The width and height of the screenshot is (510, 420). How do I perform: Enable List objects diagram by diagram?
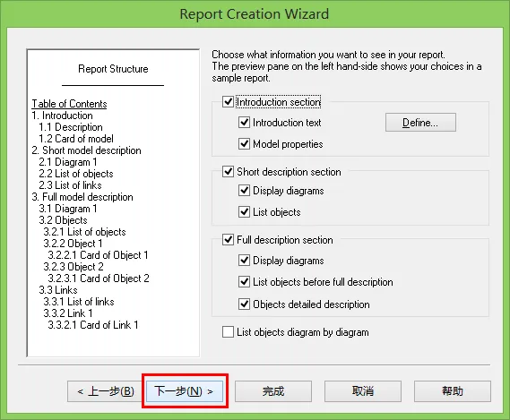point(228,332)
